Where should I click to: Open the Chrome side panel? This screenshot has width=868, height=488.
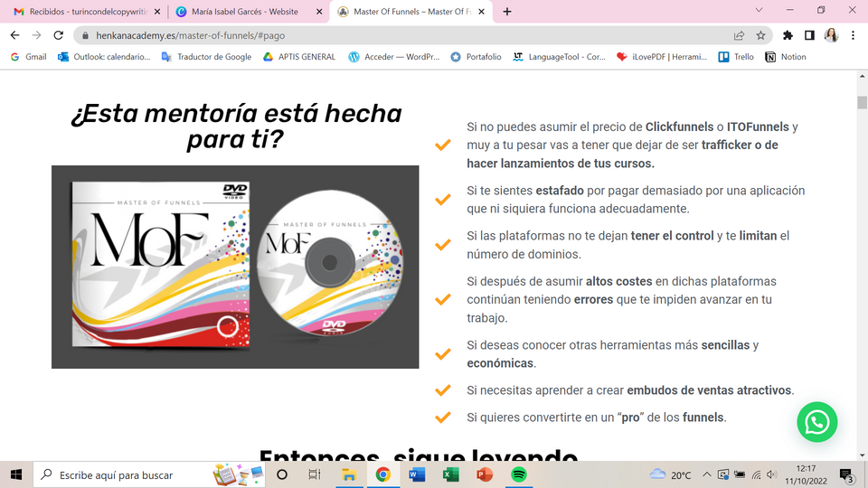pyautogui.click(x=809, y=35)
